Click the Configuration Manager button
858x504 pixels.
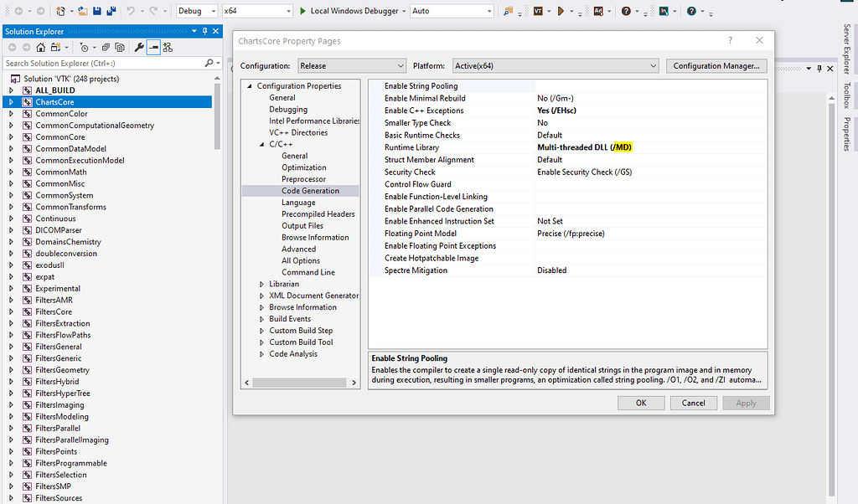716,66
